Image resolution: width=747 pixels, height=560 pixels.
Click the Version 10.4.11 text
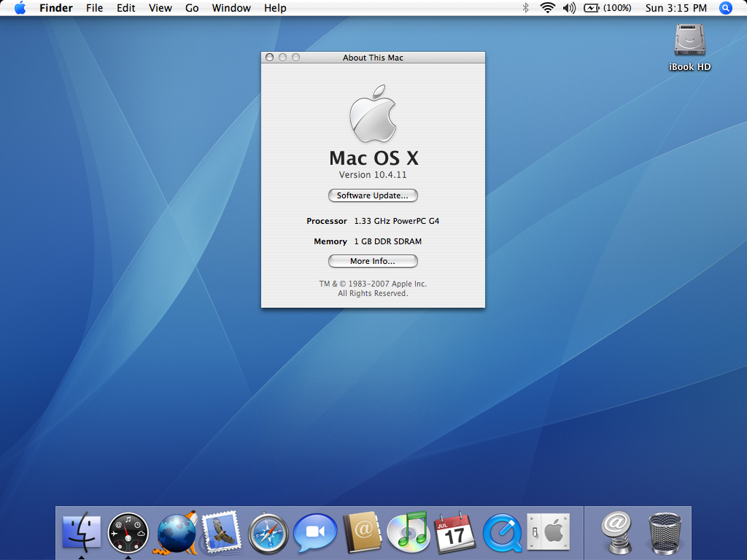coord(373,175)
